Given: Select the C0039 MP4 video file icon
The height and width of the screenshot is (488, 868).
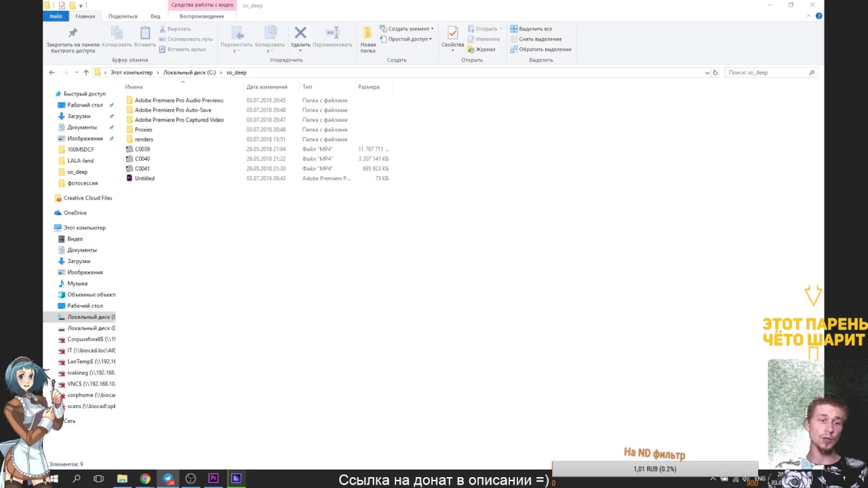Looking at the screenshot, I should (x=130, y=149).
